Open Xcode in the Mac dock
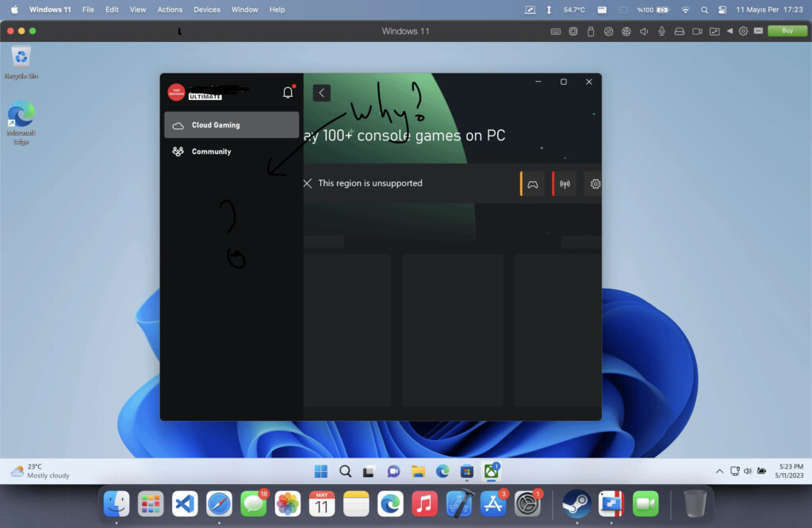 tap(459, 503)
